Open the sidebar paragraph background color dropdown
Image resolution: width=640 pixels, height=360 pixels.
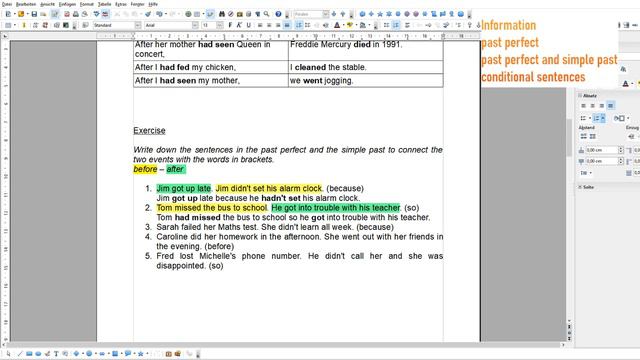(628, 118)
